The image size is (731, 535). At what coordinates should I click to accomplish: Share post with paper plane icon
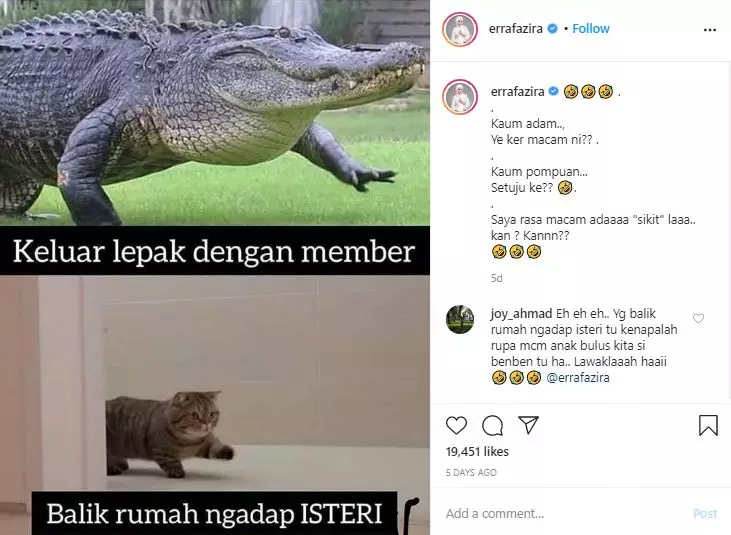(x=529, y=425)
